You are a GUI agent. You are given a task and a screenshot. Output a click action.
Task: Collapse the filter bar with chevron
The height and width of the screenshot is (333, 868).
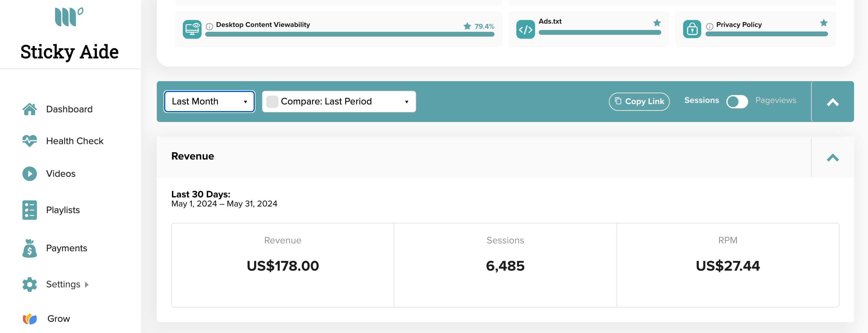[x=832, y=102]
